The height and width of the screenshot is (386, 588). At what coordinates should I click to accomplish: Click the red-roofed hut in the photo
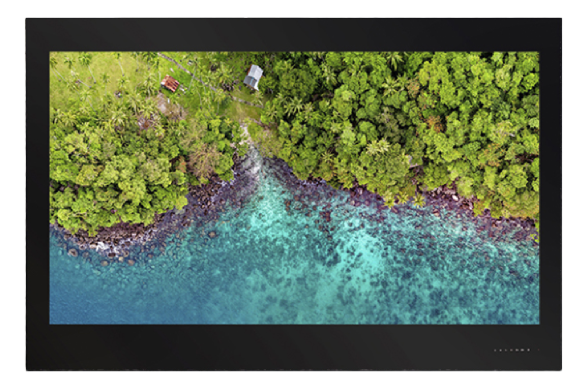pos(170,83)
